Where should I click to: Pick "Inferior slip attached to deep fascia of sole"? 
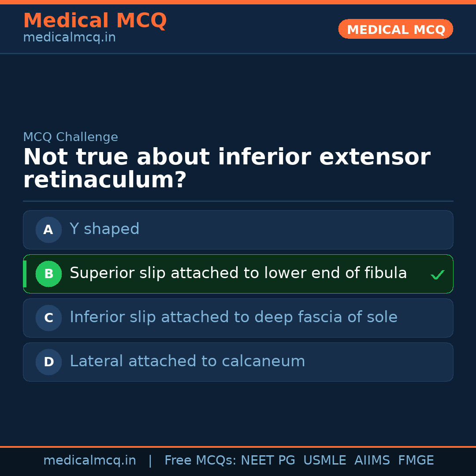pyautogui.click(x=234, y=317)
